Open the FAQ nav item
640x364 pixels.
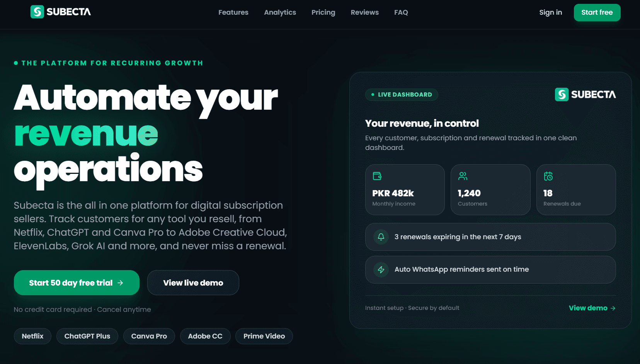tap(401, 12)
